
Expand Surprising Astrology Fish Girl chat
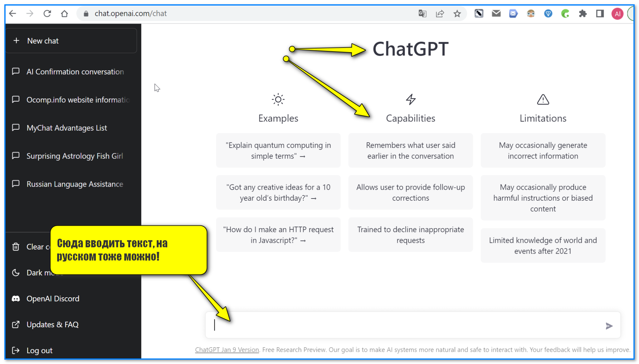point(70,156)
